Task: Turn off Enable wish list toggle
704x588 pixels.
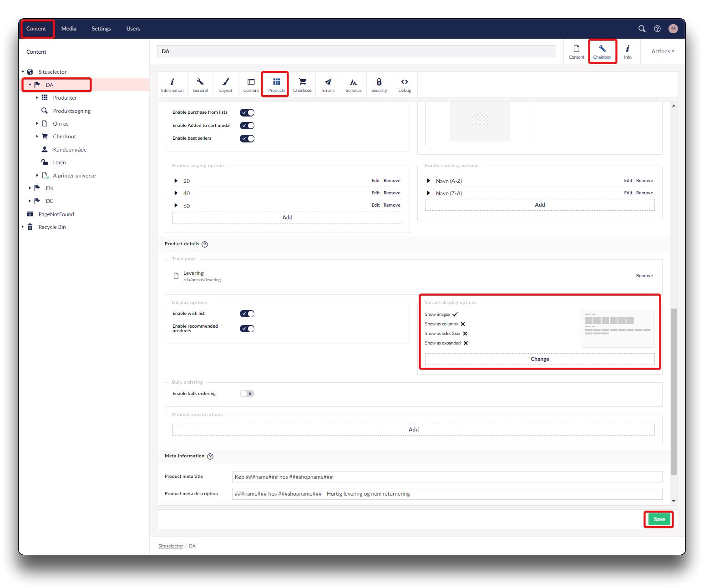Action: tap(247, 314)
